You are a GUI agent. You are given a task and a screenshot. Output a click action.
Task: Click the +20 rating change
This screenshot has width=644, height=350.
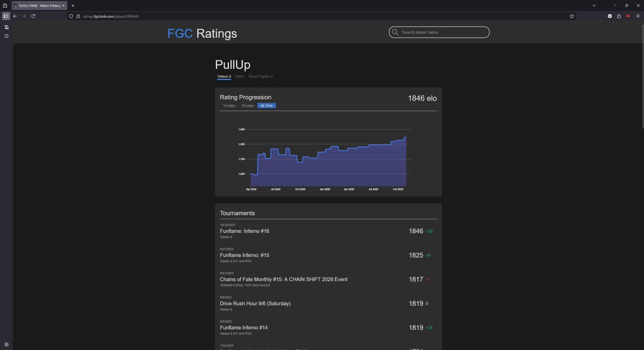coord(429,232)
